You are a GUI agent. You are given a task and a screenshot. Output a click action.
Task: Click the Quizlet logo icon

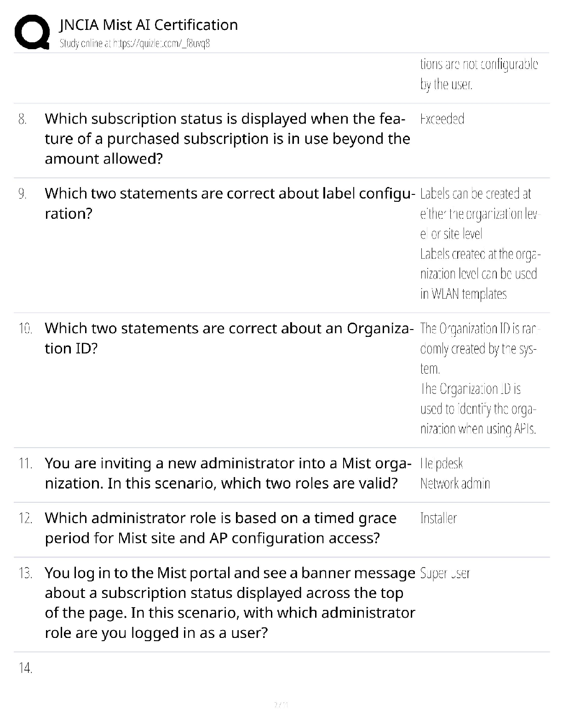tap(32, 32)
